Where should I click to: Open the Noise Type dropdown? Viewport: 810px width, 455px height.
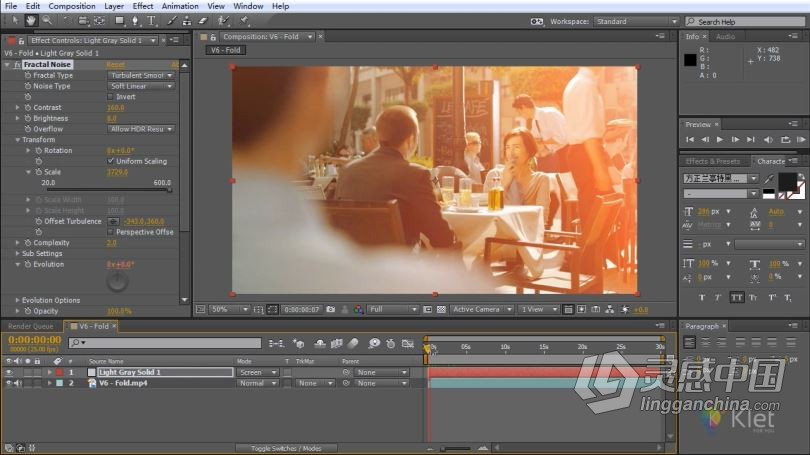point(141,86)
